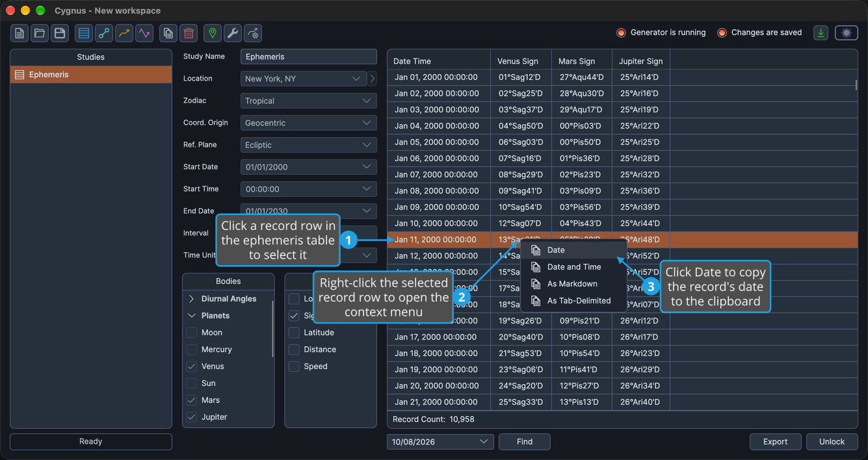The width and height of the screenshot is (868, 460).
Task: Add a new ephemeris table study
Action: point(84,33)
